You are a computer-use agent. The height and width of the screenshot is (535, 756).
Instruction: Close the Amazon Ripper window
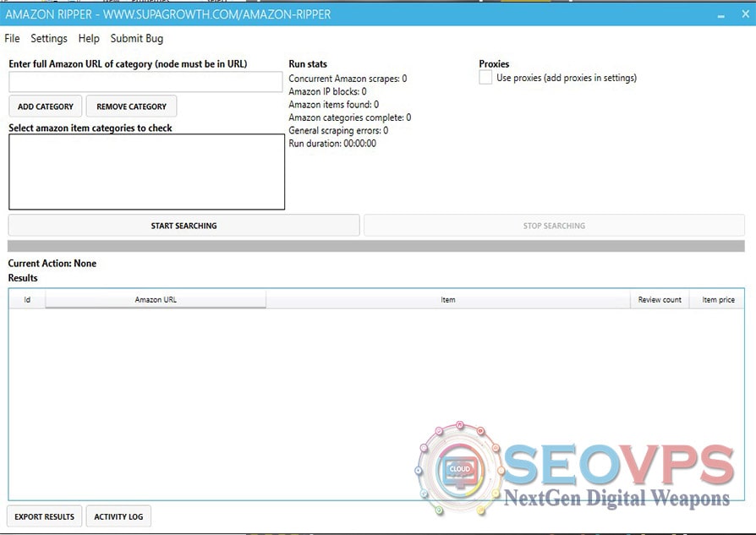pos(745,14)
